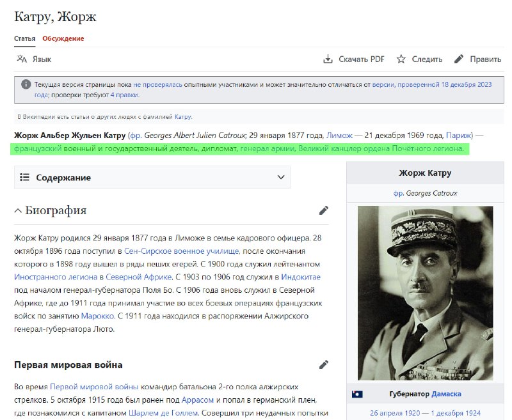Follow the Первой мировой войны link

click(x=94, y=387)
